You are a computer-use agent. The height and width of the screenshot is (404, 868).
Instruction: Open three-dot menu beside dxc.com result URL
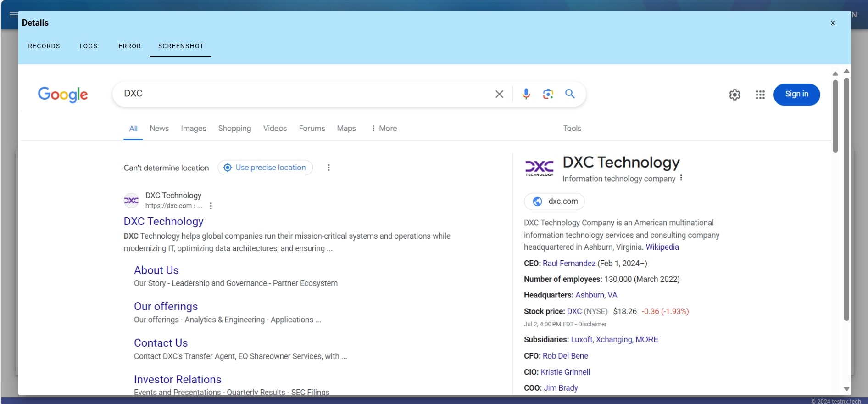pos(211,206)
